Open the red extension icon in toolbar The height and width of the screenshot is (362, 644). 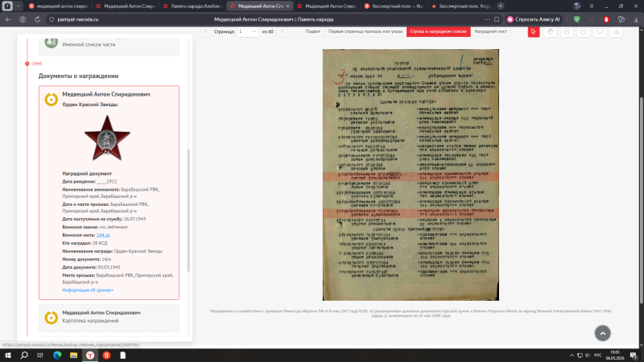(606, 19)
